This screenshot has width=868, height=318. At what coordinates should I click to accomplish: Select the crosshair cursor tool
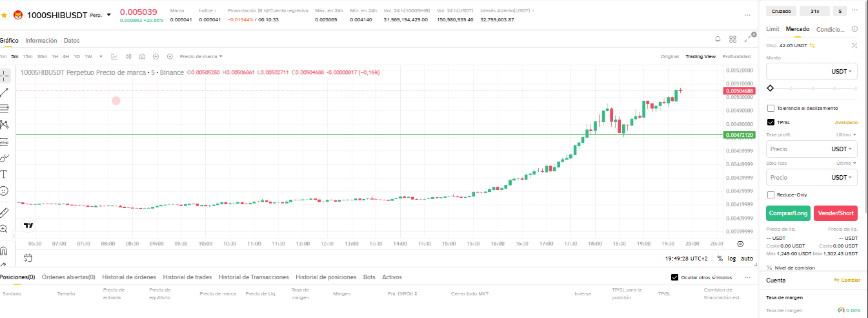click(x=4, y=75)
